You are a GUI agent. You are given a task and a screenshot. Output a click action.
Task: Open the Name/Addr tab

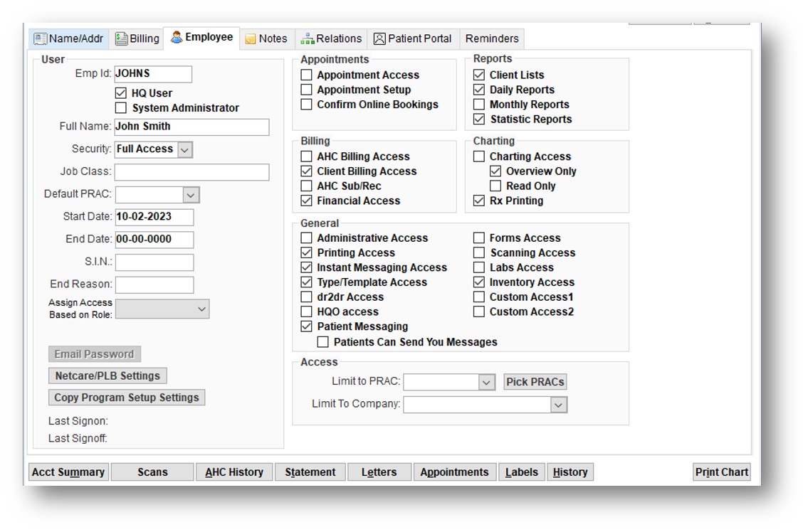pos(68,38)
